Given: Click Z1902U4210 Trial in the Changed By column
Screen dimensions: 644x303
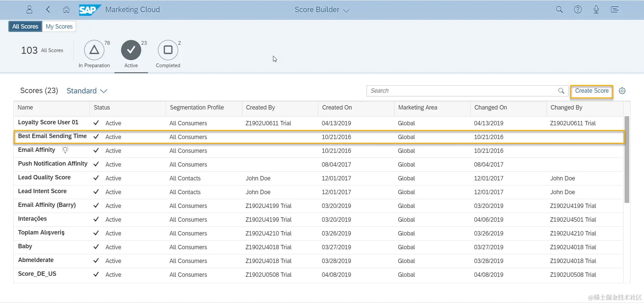Looking at the screenshot, I should 573,233.
